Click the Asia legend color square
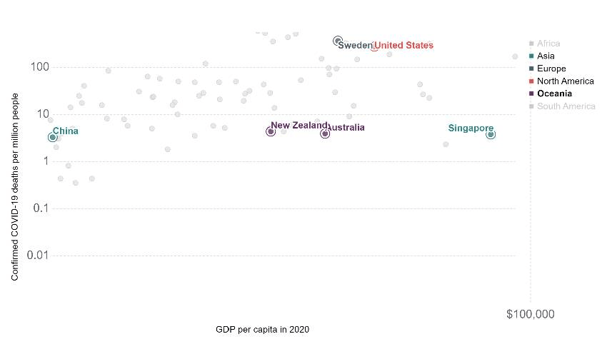607x364 pixels. tap(531, 56)
